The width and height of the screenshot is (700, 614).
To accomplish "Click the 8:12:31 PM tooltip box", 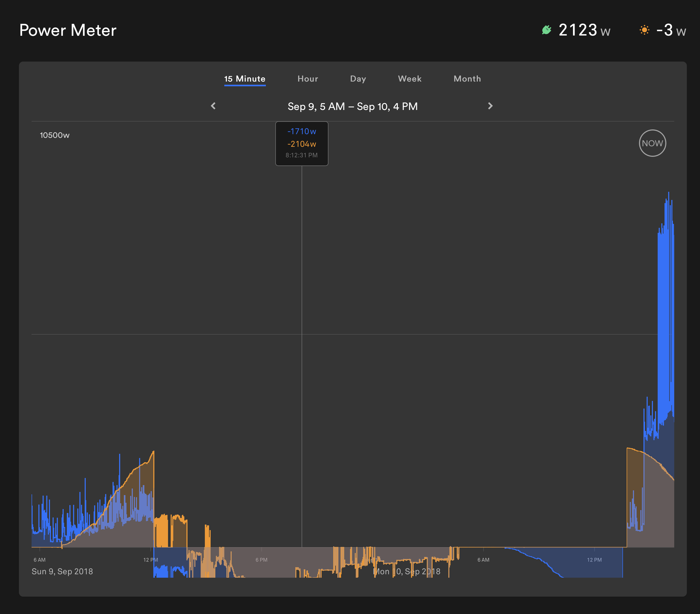I will 302,144.
